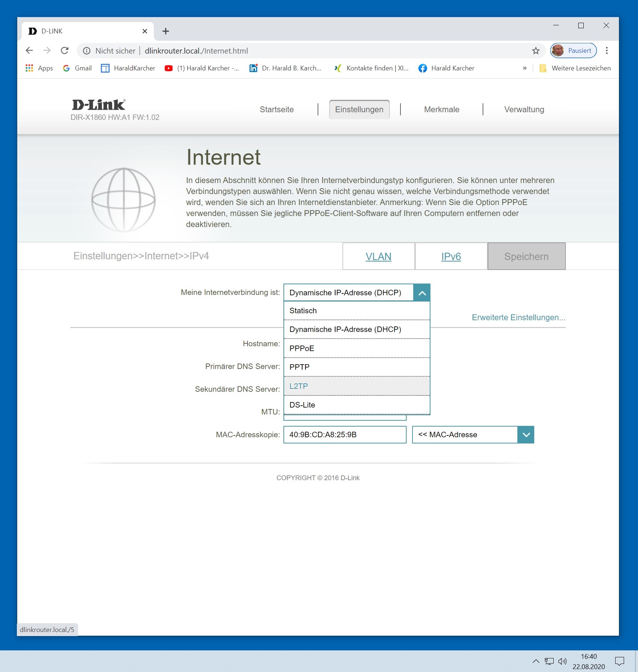Open the Facebook Harald Karcher bookmark
The width and height of the screenshot is (638, 672).
tap(446, 68)
